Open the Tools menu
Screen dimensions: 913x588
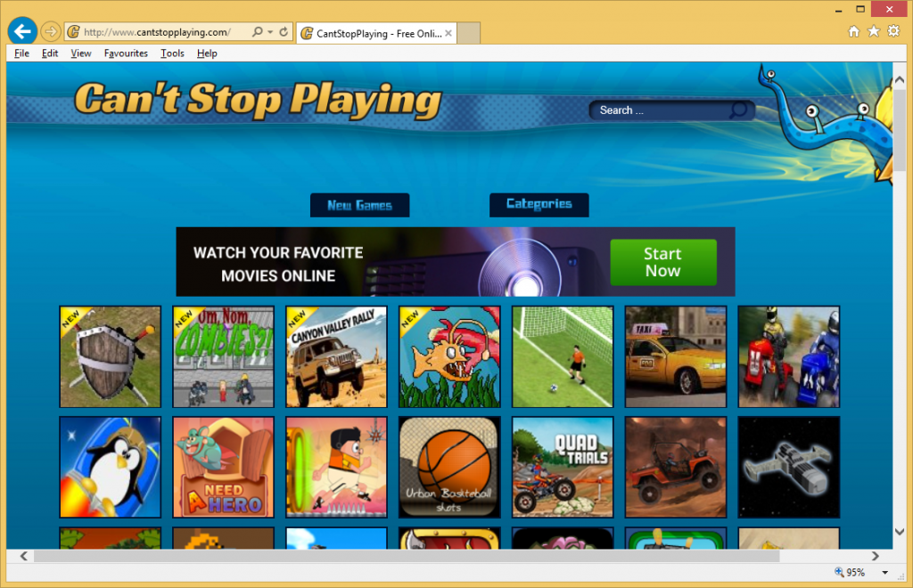pyautogui.click(x=172, y=53)
